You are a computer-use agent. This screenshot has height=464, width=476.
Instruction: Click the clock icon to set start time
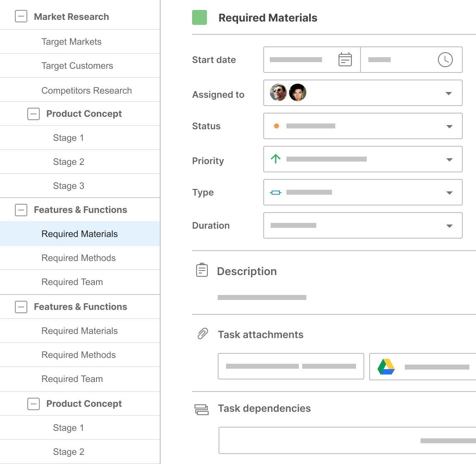click(x=445, y=59)
